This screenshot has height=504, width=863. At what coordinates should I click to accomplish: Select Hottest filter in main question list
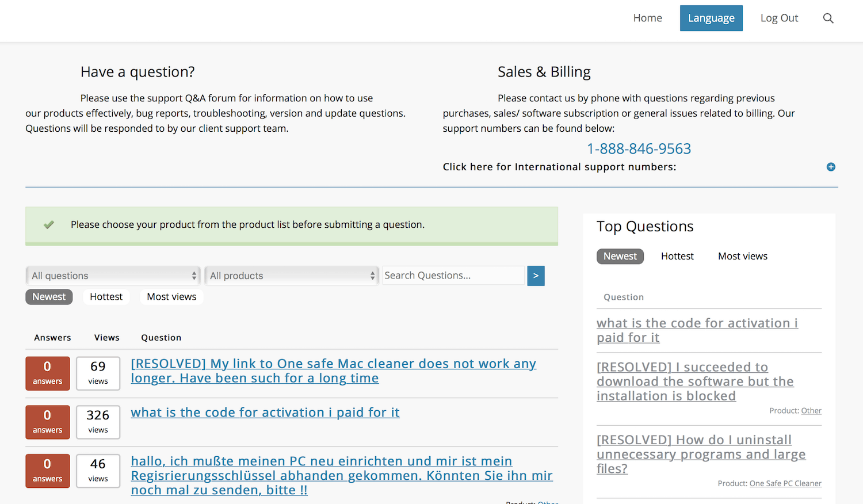106,297
